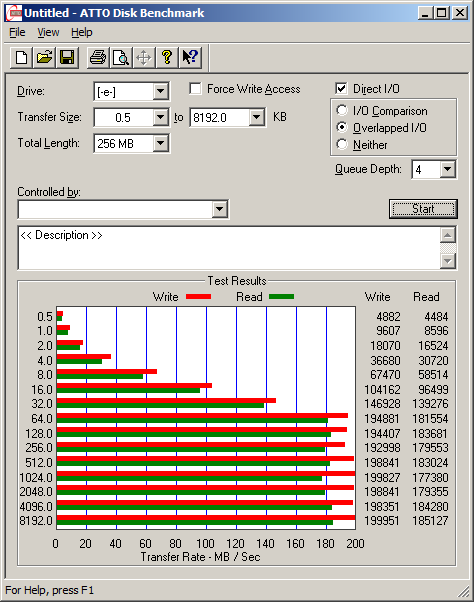Open the File menu
This screenshot has width=474, height=602.
coord(17,33)
